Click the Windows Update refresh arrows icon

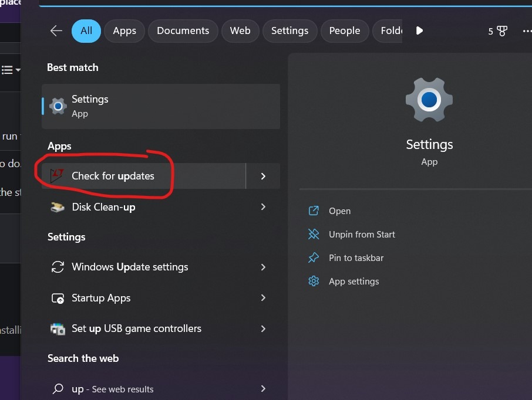tap(58, 267)
